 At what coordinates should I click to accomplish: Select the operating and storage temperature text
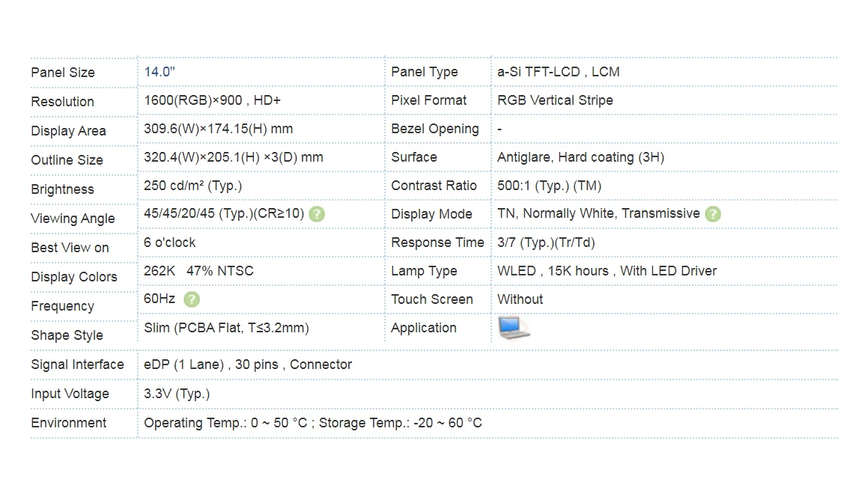313,424
